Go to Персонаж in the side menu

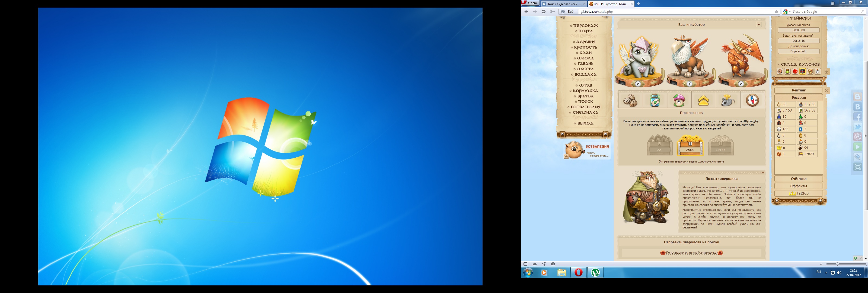click(586, 26)
